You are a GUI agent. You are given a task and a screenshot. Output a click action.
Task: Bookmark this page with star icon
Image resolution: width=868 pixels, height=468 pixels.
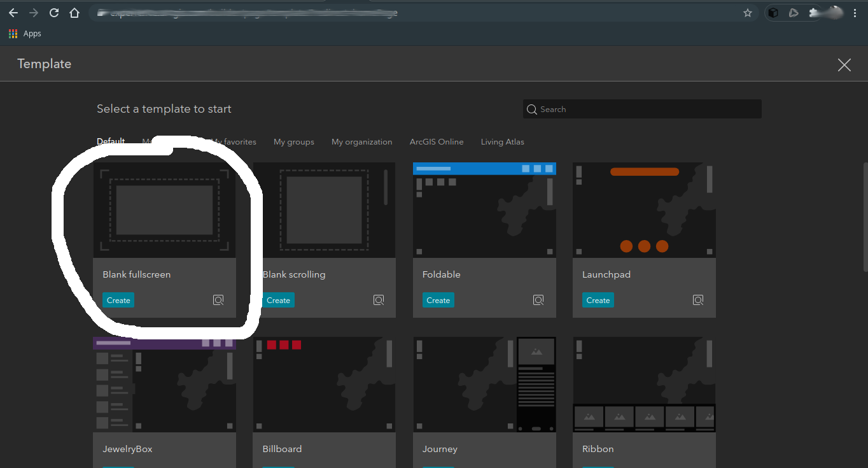[748, 13]
